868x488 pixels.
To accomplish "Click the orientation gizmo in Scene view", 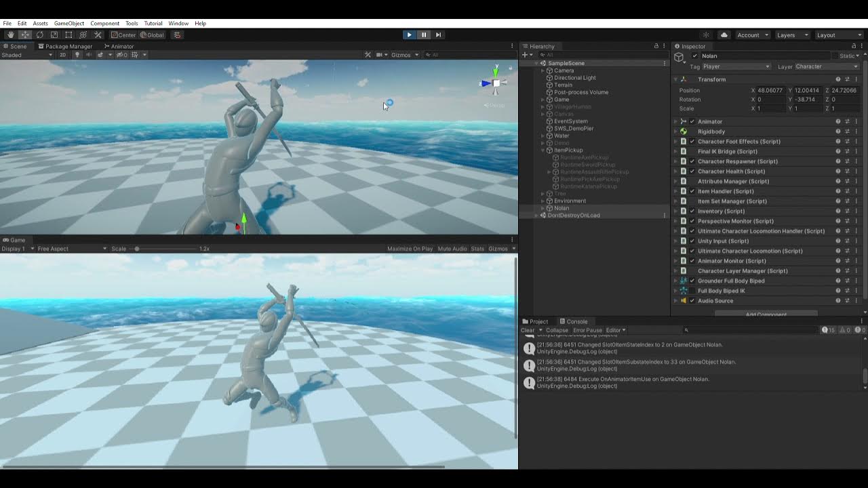I will [495, 83].
